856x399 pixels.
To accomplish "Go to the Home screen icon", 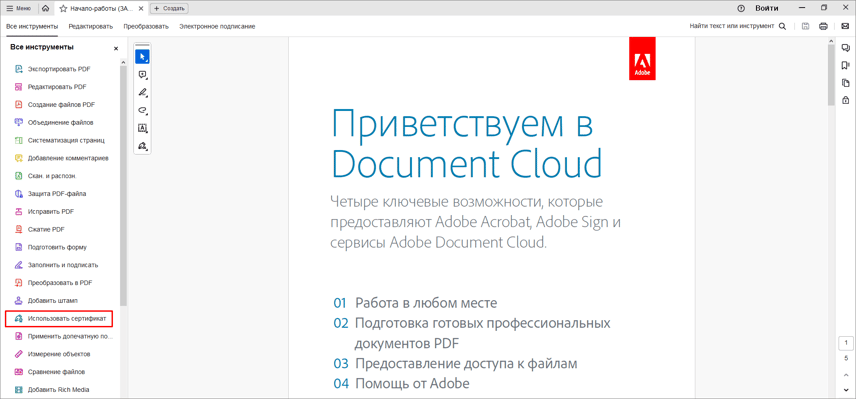I will coord(45,8).
